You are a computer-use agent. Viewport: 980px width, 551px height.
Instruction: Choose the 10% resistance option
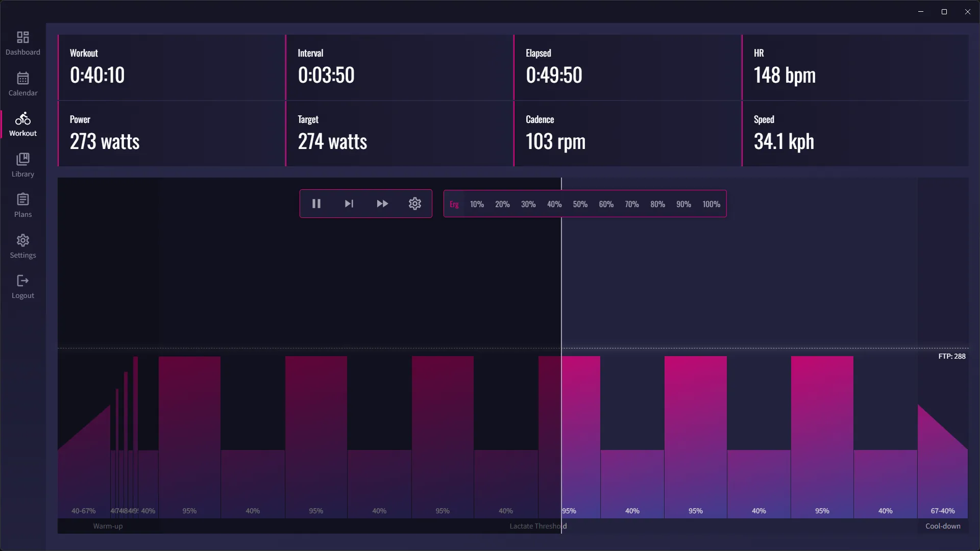pos(477,204)
